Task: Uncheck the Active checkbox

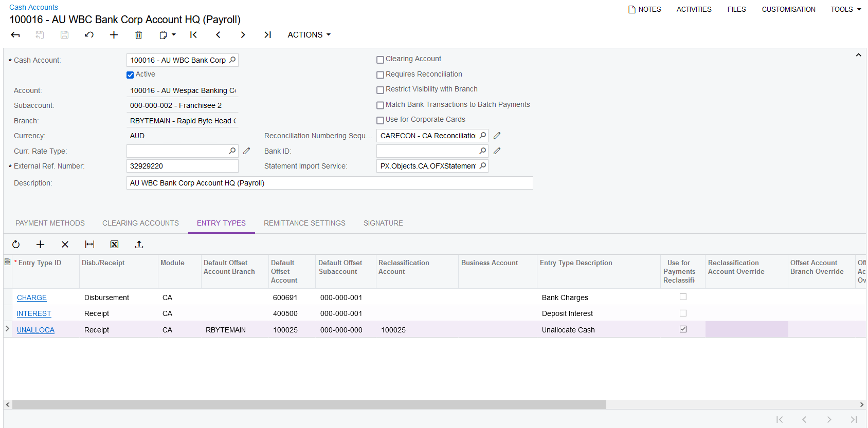Action: (130, 75)
